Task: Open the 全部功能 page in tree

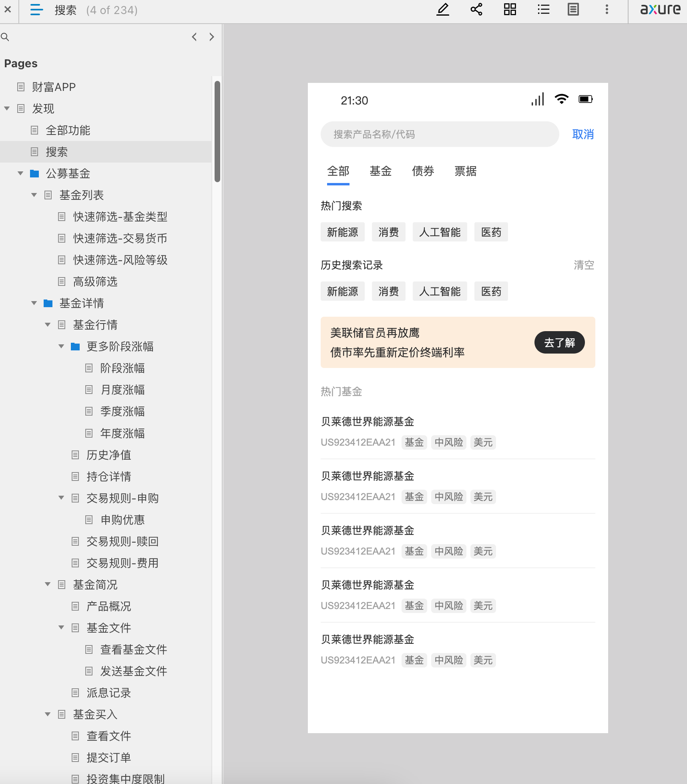Action: tap(68, 130)
